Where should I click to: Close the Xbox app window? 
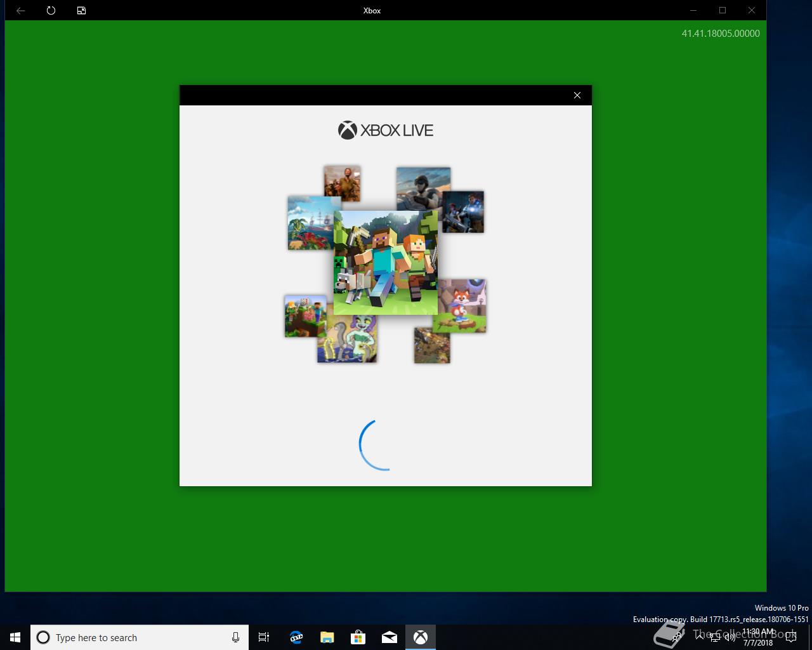tap(752, 10)
